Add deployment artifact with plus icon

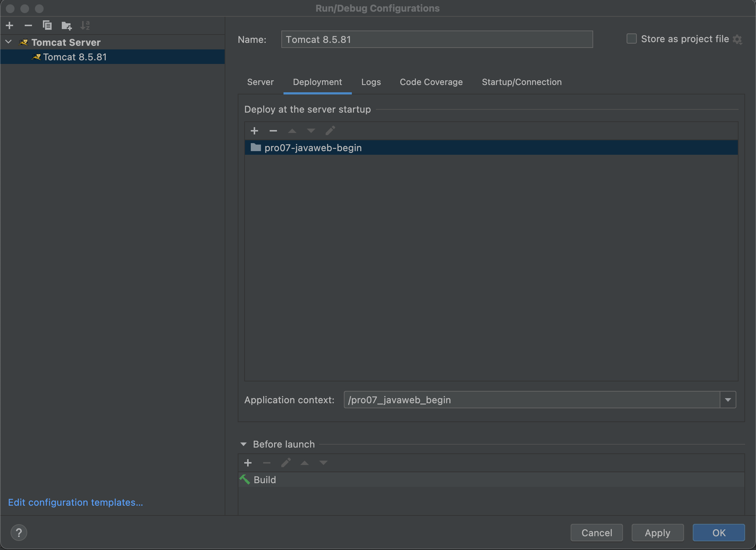254,131
